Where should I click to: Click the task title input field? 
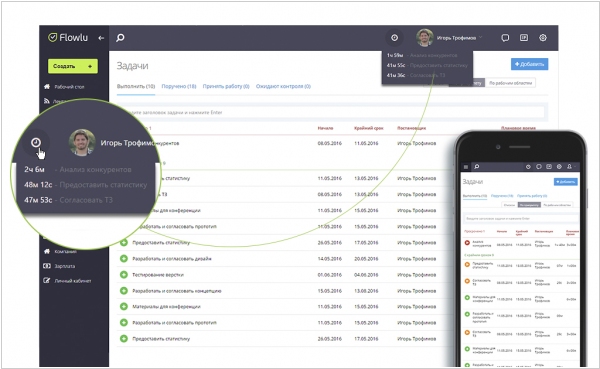[333, 112]
